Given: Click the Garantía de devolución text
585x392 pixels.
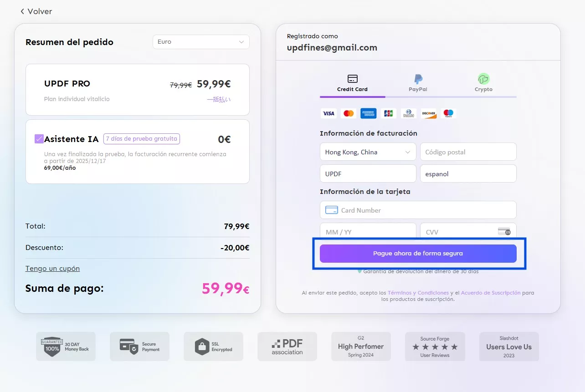Looking at the screenshot, I should coord(421,271).
